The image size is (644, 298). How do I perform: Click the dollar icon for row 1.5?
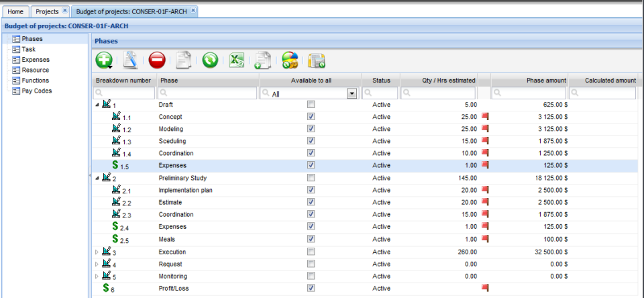[115, 165]
